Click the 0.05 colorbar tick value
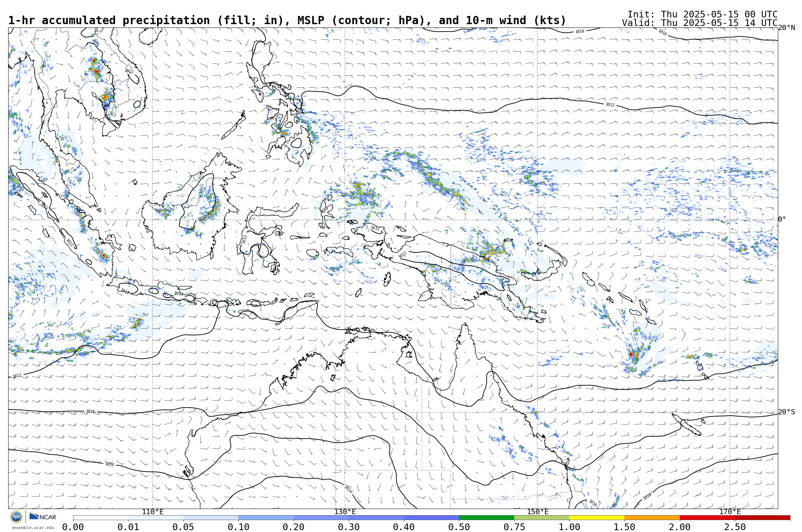 183,527
